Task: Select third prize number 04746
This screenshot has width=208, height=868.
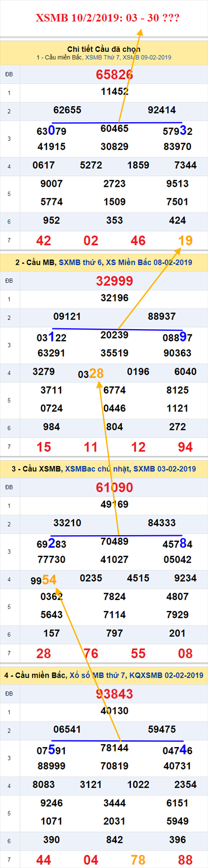Action: click(x=178, y=750)
